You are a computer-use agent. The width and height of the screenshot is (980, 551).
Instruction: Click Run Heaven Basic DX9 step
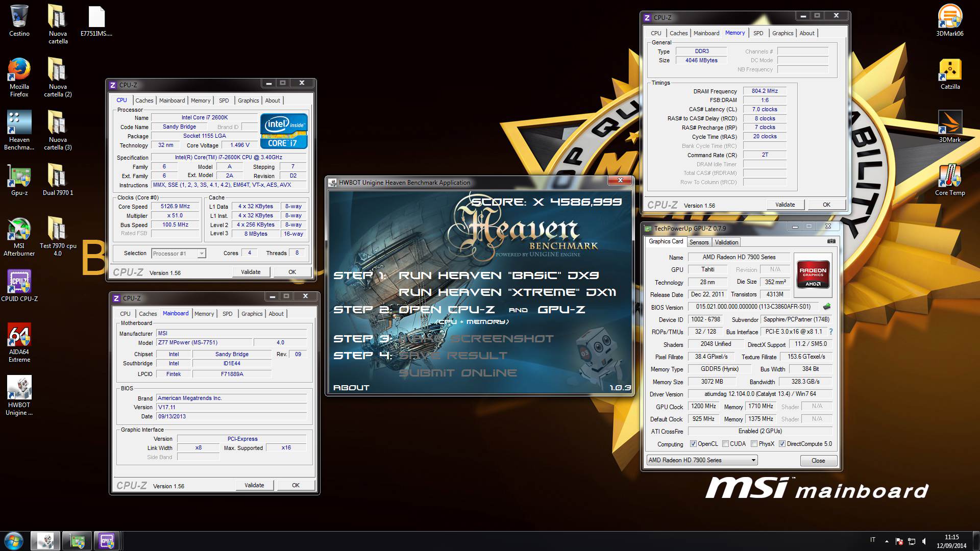(x=499, y=275)
